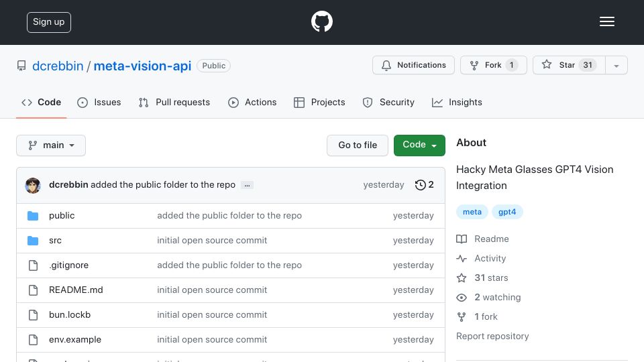
Task: Click the gpt4 topic tag
Action: (507, 212)
